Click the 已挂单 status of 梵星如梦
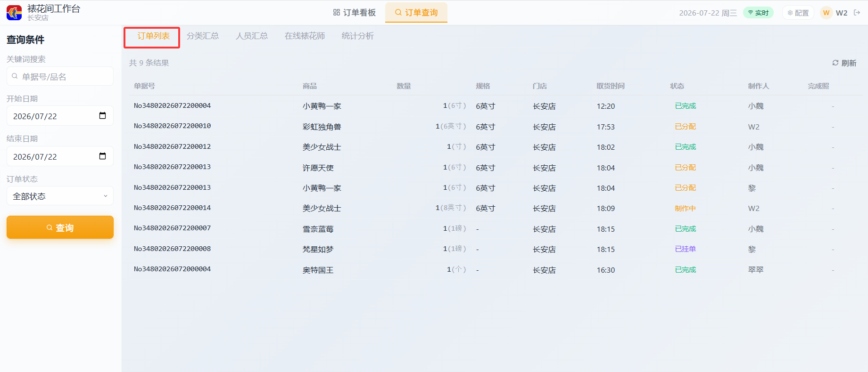 tap(685, 249)
